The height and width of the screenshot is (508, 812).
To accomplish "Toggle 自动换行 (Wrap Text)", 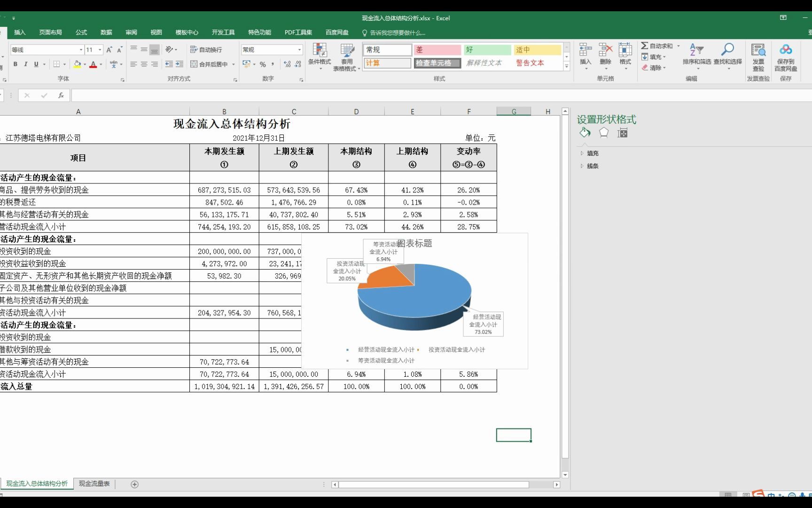I will click(x=205, y=49).
